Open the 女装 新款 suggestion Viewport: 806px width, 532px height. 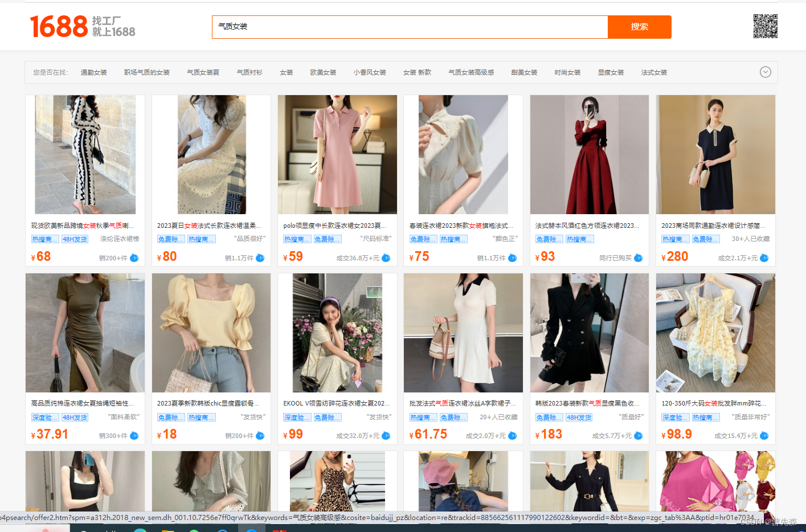[x=418, y=72]
